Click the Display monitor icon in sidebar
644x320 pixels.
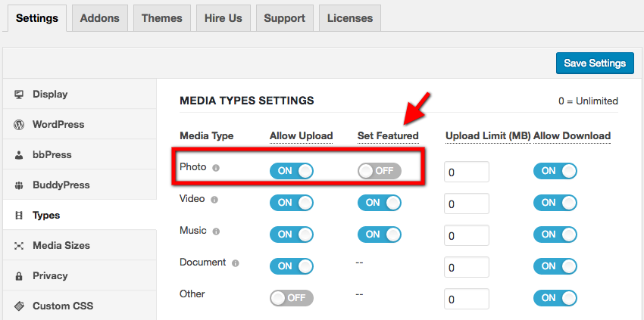pyautogui.click(x=19, y=95)
